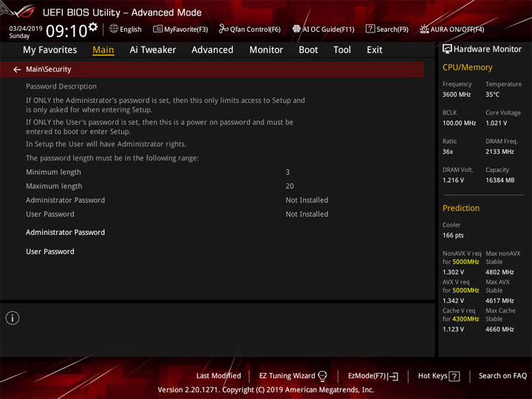Switch to the Ai Tweaker tab
Screen dimensions: 532x399
pyautogui.click(x=153, y=50)
